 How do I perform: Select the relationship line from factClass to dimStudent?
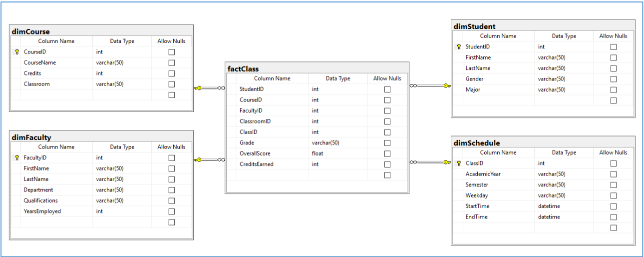point(430,86)
